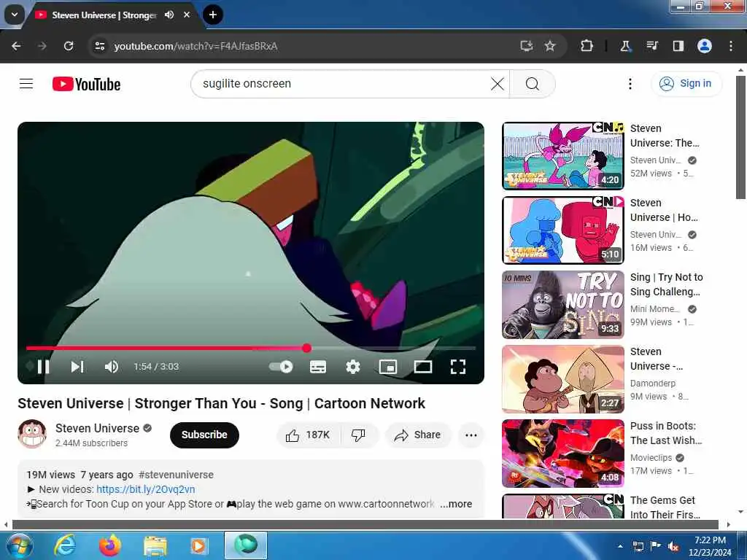Launch Internet Explorer from taskbar
Screen dimensions: 747x560
64,545
